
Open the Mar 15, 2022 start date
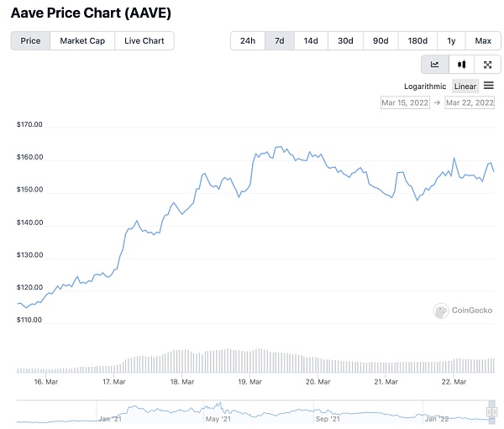[x=405, y=102]
